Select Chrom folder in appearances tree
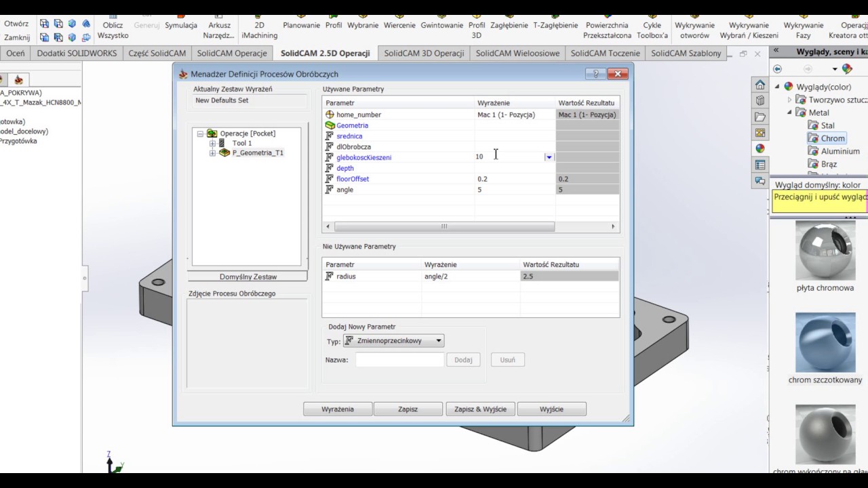Screen dimensions: 868x488 [827, 138]
